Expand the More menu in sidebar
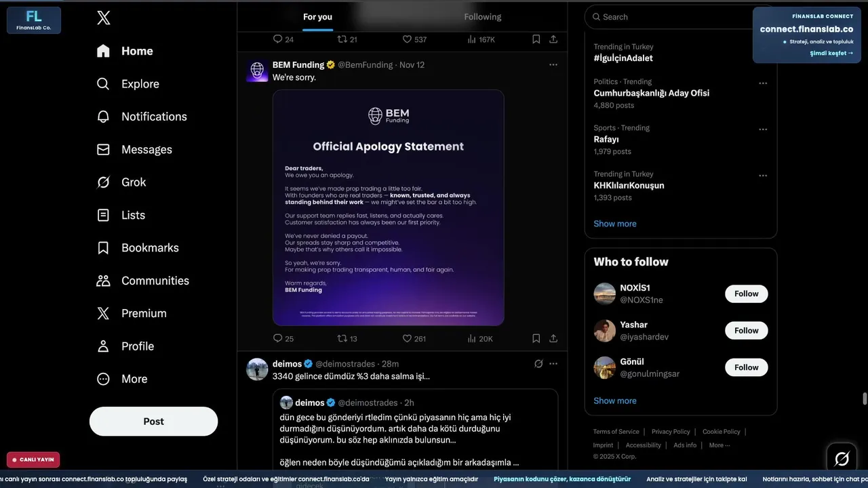Image resolution: width=868 pixels, height=488 pixels. pos(122,379)
